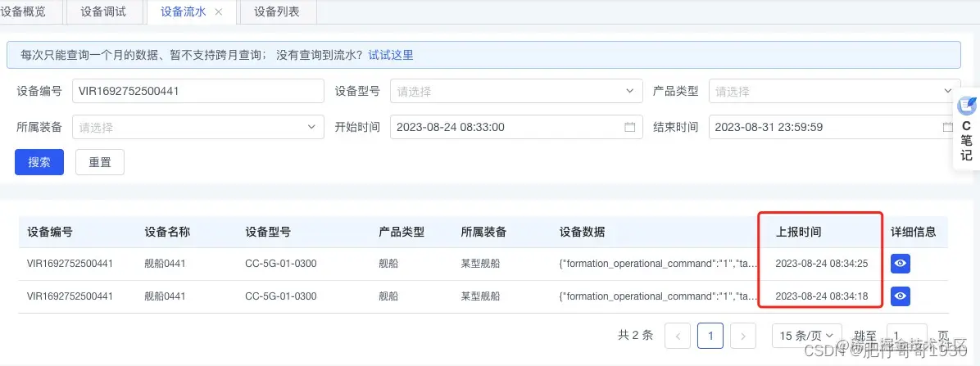Screen dimensions: 980x366
Task: Open calendar icon in 开始时间 field
Action: point(629,128)
